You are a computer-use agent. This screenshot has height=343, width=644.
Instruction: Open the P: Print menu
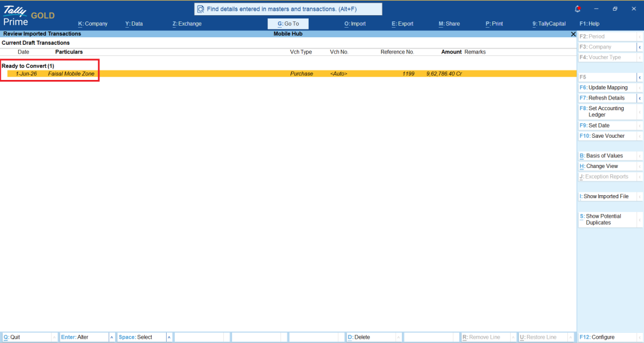(x=494, y=24)
